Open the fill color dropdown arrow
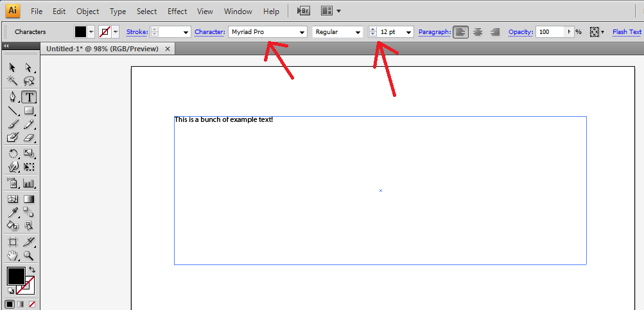 pos(91,32)
